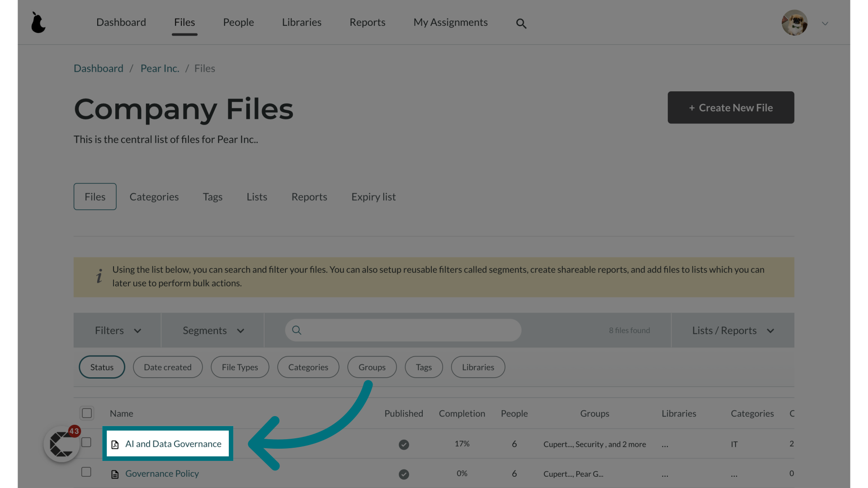
Task: Click the Groups ellipsis icon for AI file
Action: (x=664, y=444)
